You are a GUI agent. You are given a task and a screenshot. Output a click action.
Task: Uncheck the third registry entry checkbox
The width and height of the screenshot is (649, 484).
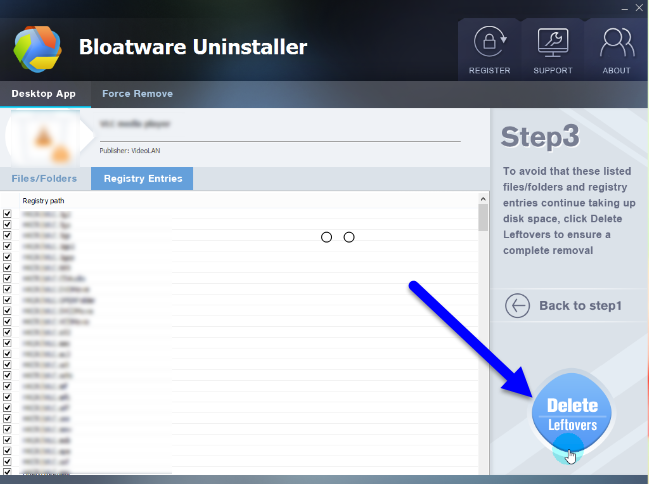point(7,235)
